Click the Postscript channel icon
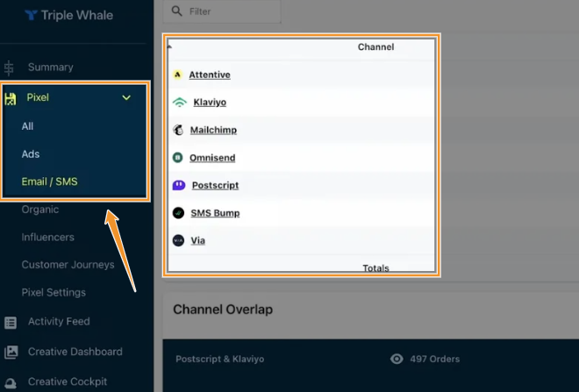This screenshot has width=579, height=392. [x=179, y=186]
